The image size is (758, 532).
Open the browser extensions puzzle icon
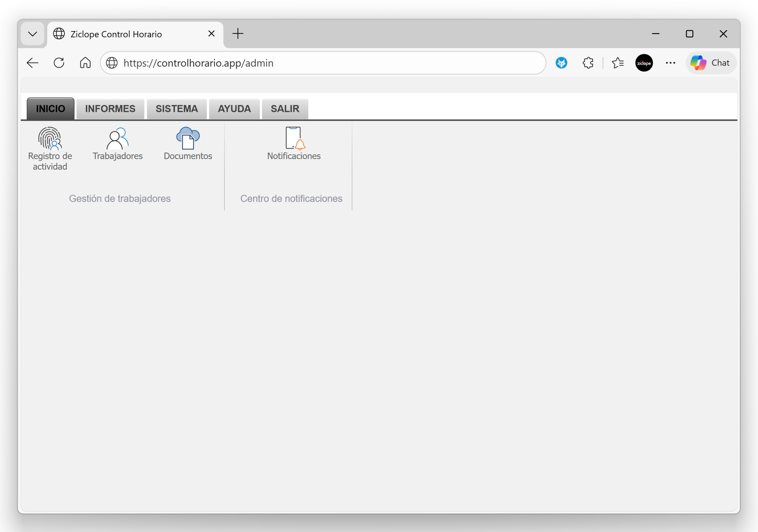(588, 63)
